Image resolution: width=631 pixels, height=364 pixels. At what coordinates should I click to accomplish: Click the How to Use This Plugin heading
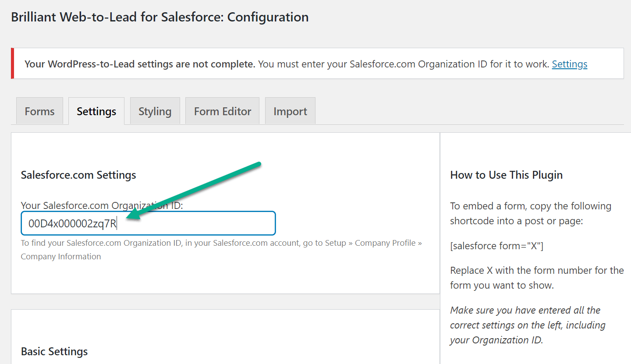[x=506, y=175]
